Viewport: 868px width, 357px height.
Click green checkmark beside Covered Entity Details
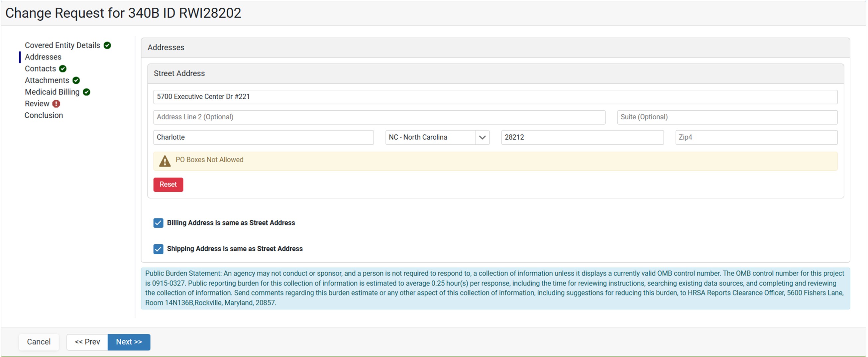pos(107,46)
